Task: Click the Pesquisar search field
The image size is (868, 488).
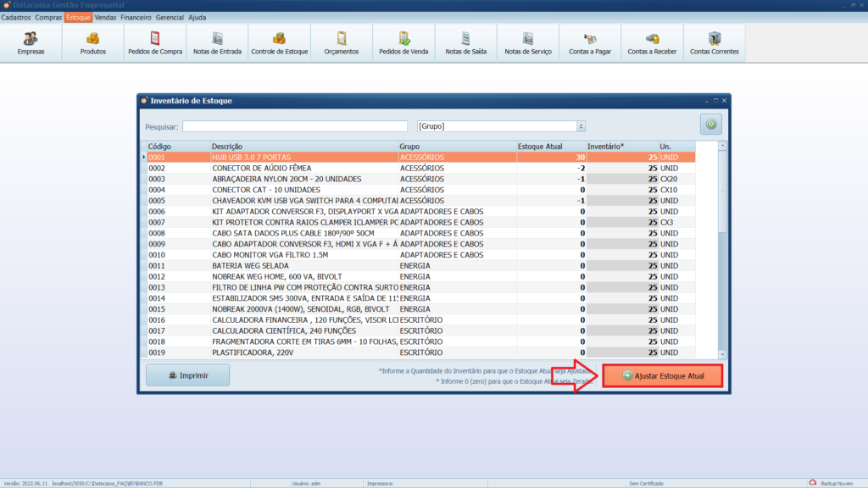Action: pyautogui.click(x=296, y=127)
